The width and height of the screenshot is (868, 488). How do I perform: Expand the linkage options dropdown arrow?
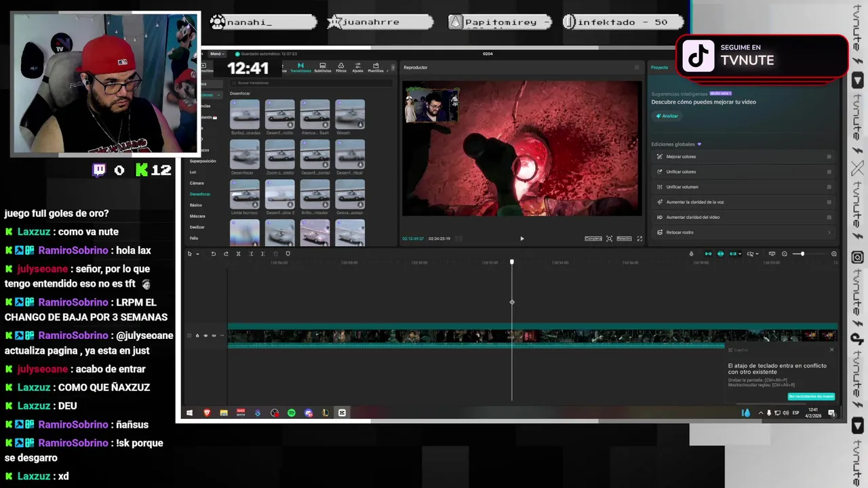pyautogui.click(x=740, y=253)
